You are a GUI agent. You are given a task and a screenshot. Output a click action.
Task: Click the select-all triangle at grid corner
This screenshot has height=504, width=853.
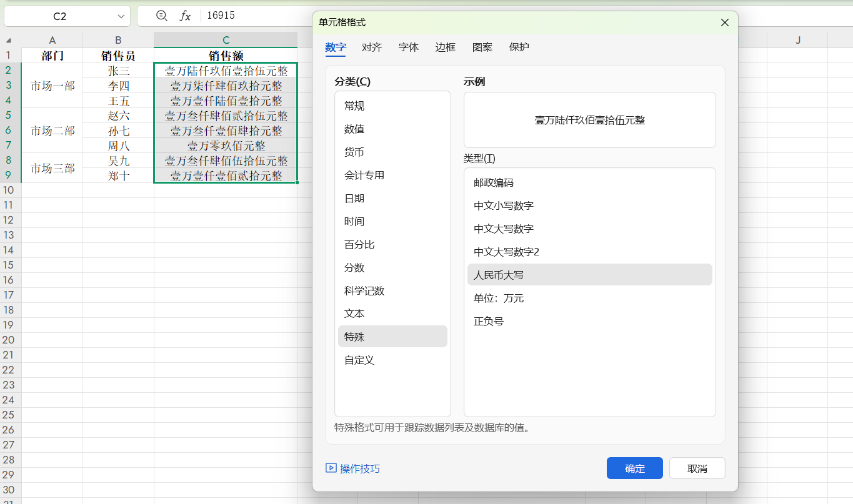[9, 39]
